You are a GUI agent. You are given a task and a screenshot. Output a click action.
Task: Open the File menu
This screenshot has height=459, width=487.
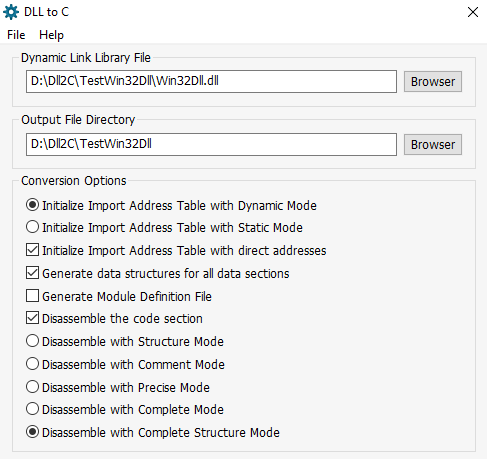point(16,35)
